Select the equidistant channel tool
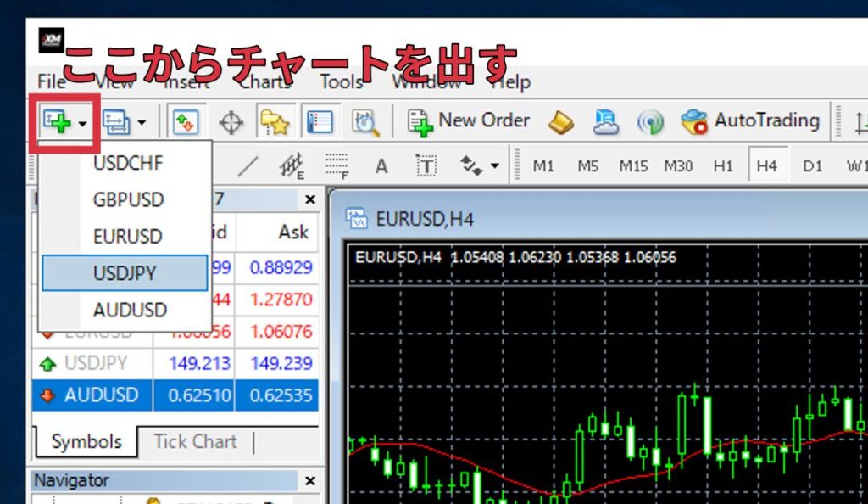 292,166
